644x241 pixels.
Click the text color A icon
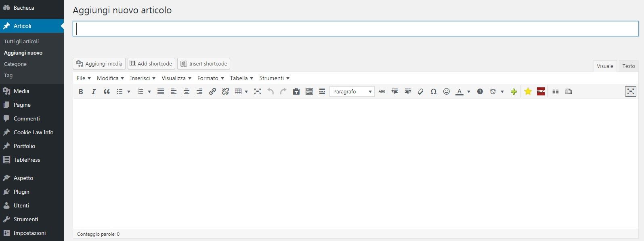[459, 91]
